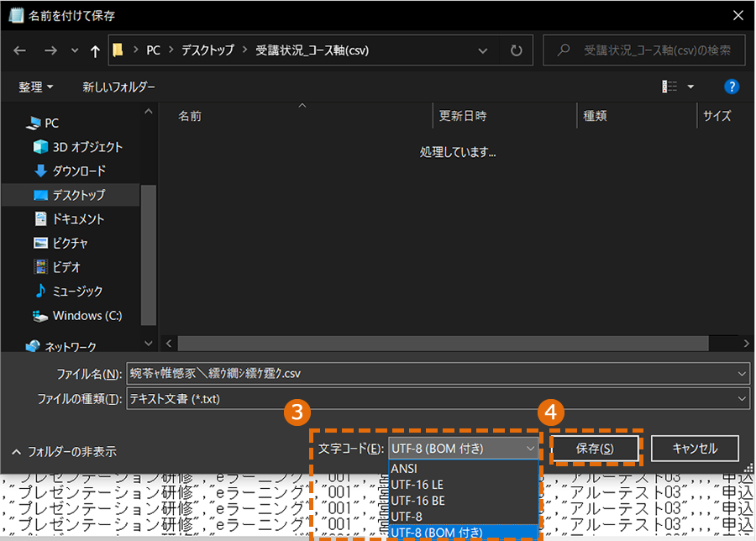Click the キャンセル button

point(695,449)
